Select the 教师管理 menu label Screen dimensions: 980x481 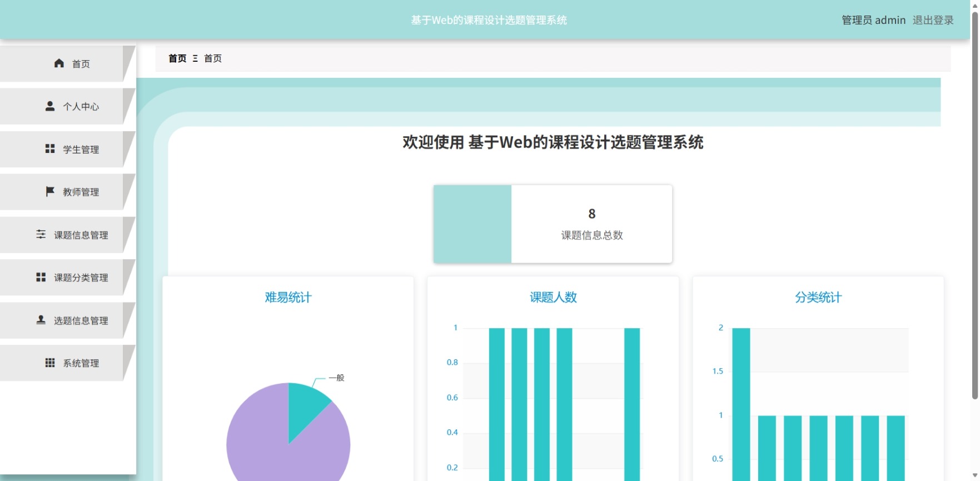(x=81, y=192)
